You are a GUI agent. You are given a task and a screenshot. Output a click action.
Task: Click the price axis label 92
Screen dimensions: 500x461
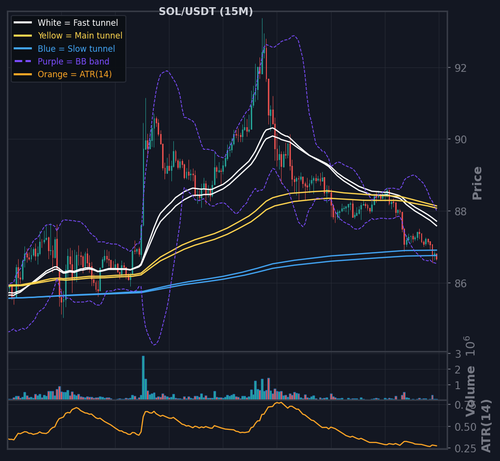click(x=461, y=68)
